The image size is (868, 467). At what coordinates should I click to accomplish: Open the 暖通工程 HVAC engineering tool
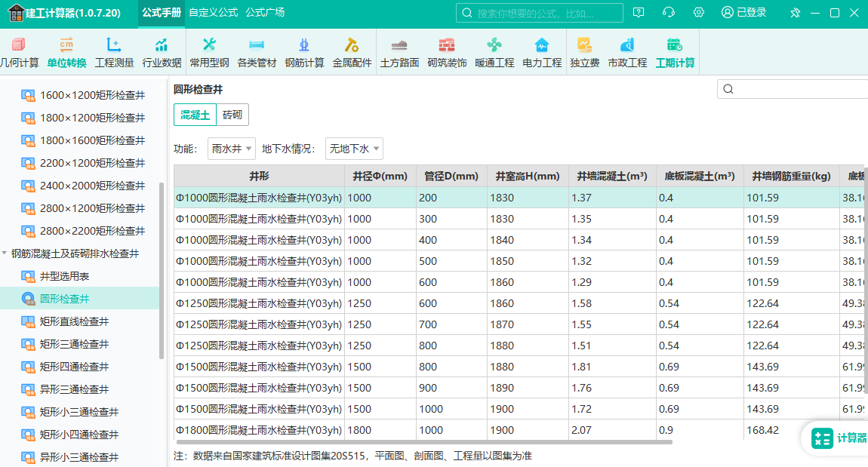click(494, 53)
